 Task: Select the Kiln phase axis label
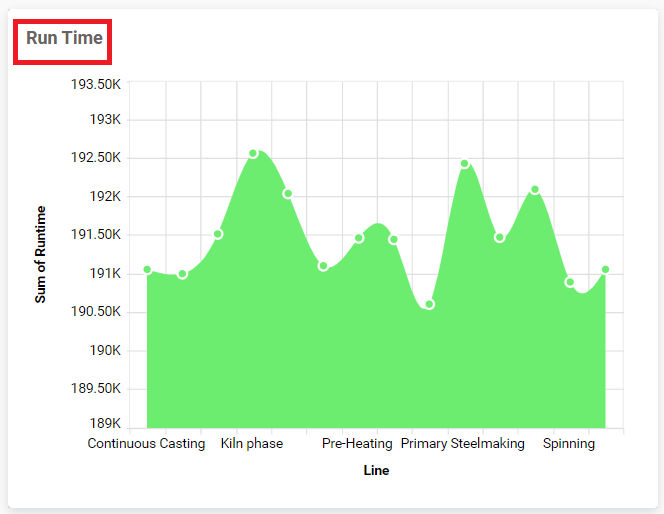251,443
